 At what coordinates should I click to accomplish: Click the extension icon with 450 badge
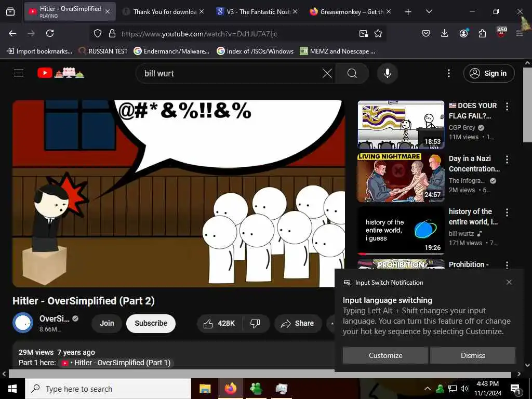pos(501,33)
